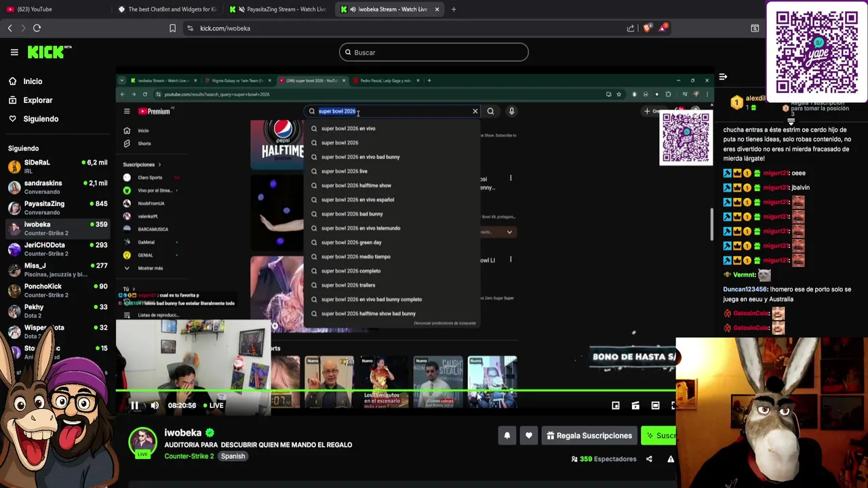Bookmark this page in the address bar
This screenshot has height=488, width=868.
click(x=172, y=28)
